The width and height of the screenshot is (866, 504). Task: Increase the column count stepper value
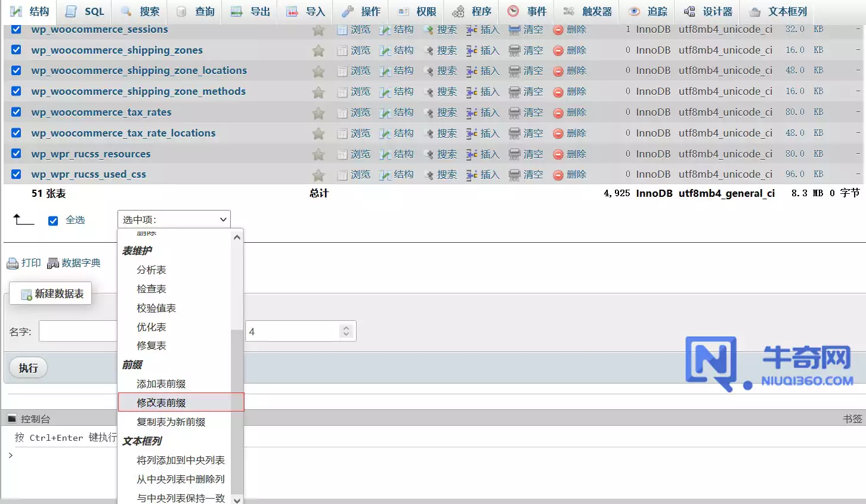[346, 327]
